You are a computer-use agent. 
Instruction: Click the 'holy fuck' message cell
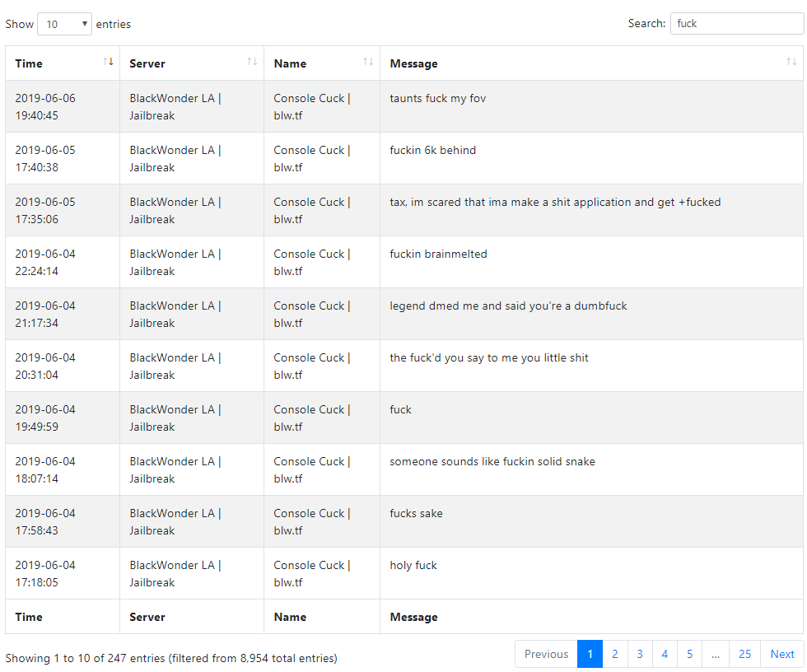[591, 573]
